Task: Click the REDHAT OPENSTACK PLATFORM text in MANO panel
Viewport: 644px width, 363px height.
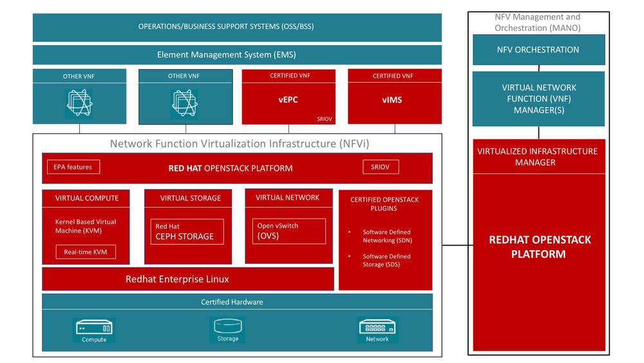Action: pos(540,247)
